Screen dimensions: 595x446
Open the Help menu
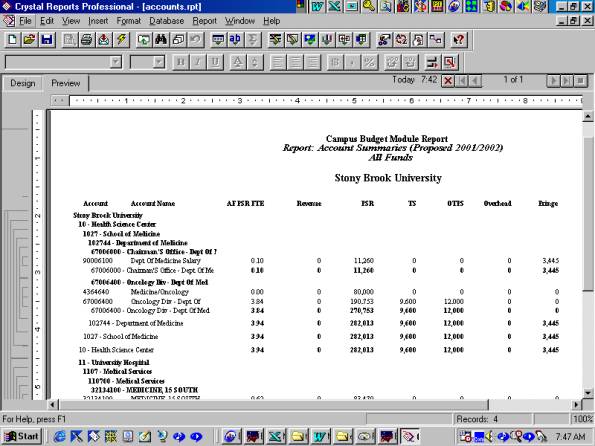point(272,21)
